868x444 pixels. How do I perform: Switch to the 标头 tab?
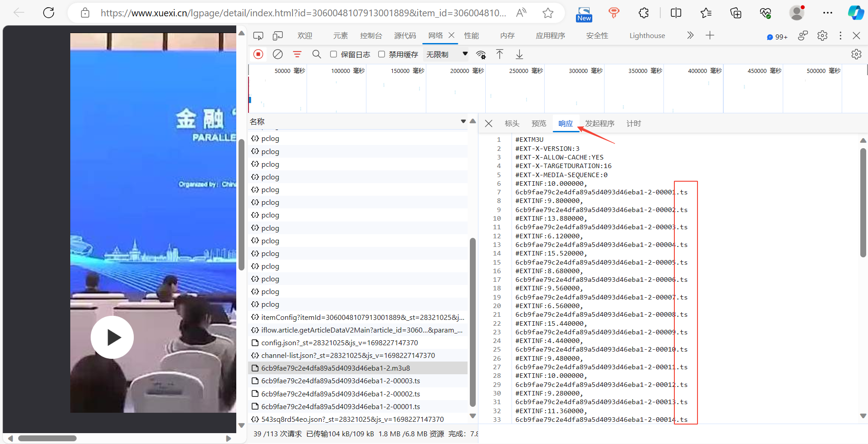click(512, 124)
